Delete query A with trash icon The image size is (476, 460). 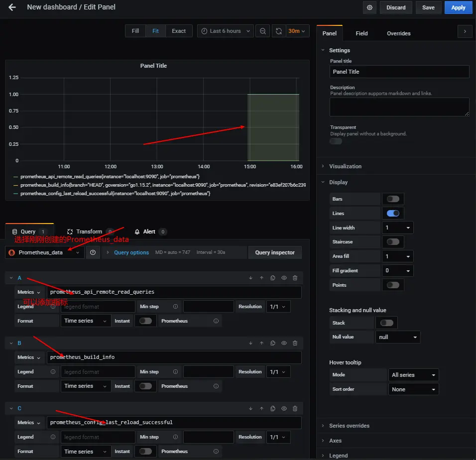tap(295, 278)
